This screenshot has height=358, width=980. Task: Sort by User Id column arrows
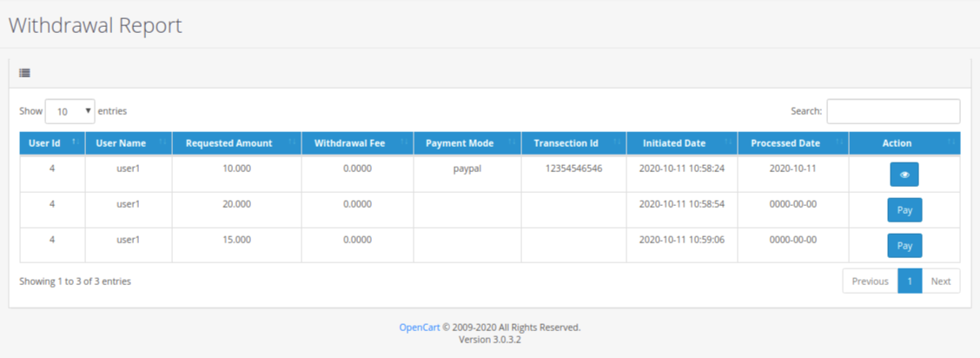coord(75,143)
